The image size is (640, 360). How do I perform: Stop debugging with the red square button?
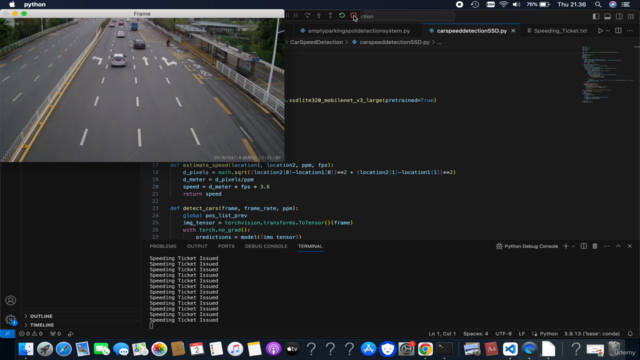pyautogui.click(x=353, y=16)
